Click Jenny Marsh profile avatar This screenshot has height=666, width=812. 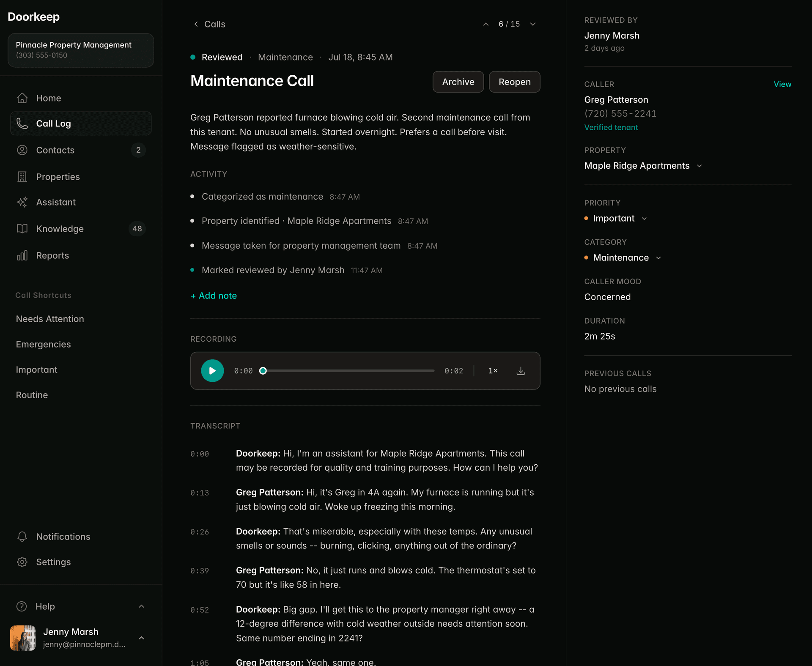tap(23, 638)
